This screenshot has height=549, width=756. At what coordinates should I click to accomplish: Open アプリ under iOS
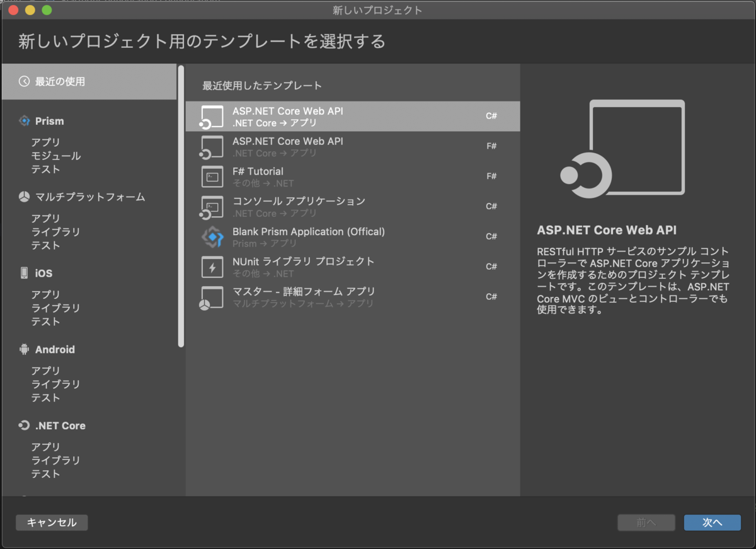[46, 294]
